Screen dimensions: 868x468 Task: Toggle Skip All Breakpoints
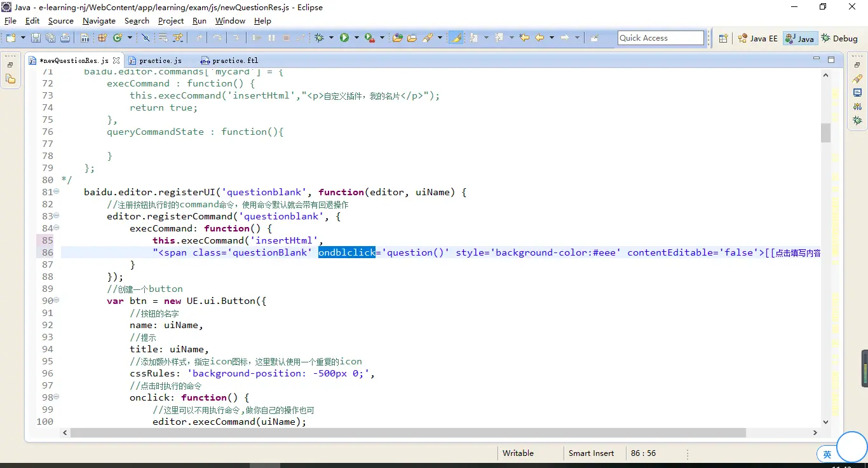click(x=146, y=38)
